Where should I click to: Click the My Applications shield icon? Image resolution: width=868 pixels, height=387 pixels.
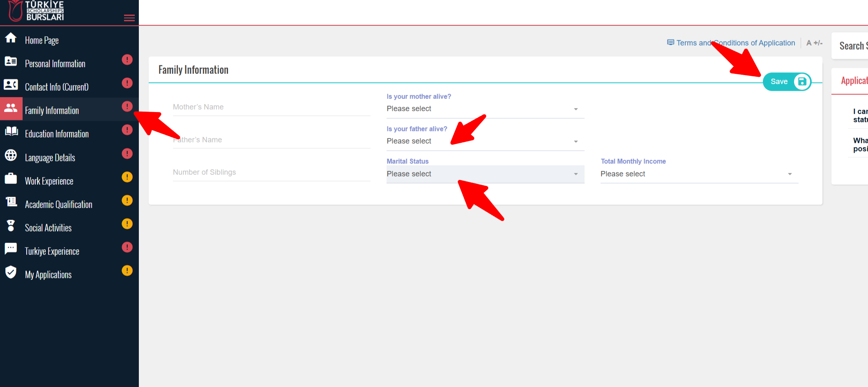pos(11,272)
